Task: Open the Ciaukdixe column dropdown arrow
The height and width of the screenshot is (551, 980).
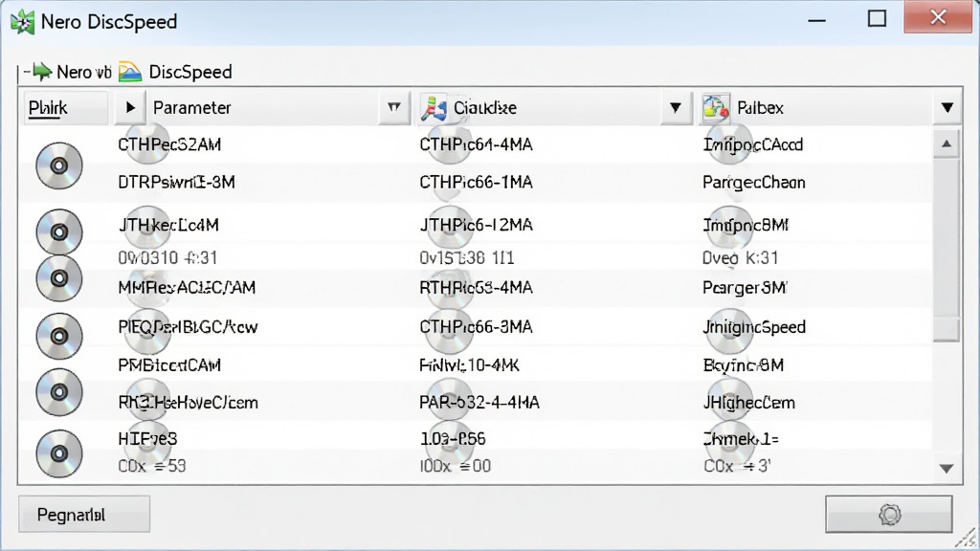Action: point(676,107)
